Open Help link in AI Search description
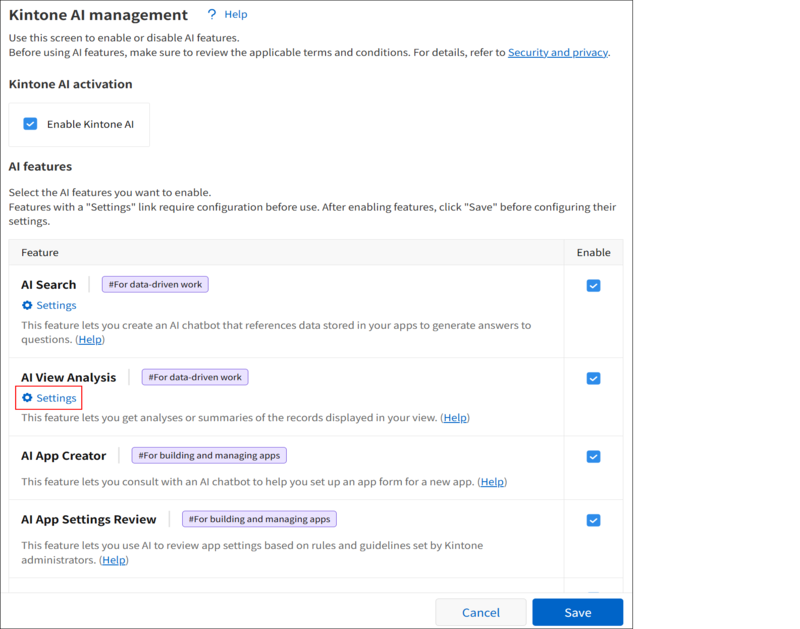This screenshot has width=800, height=629. 90,340
